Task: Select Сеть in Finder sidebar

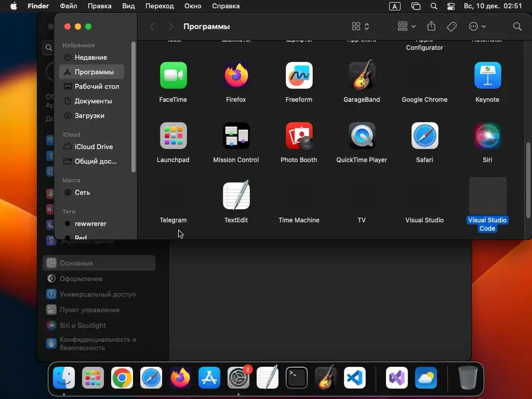Action: tap(91, 192)
